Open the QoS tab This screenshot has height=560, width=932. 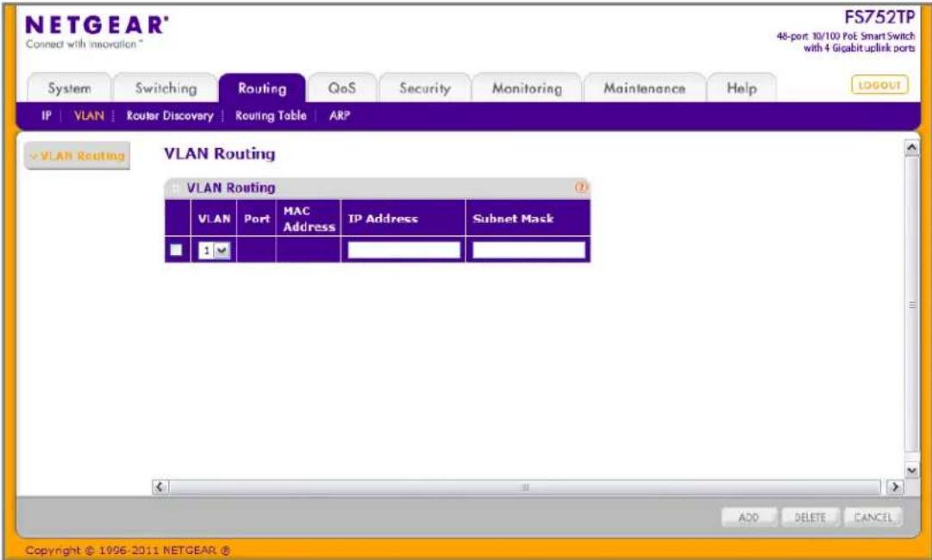(x=341, y=88)
